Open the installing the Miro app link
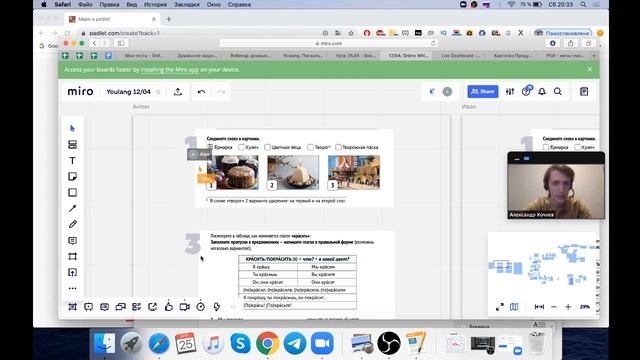Screen dimensions: 640x360 (x=169, y=70)
